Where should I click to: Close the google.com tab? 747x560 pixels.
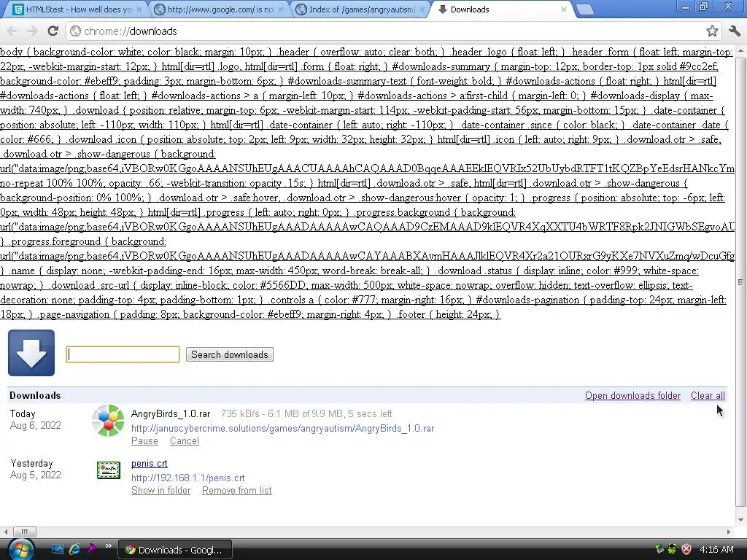281,9
